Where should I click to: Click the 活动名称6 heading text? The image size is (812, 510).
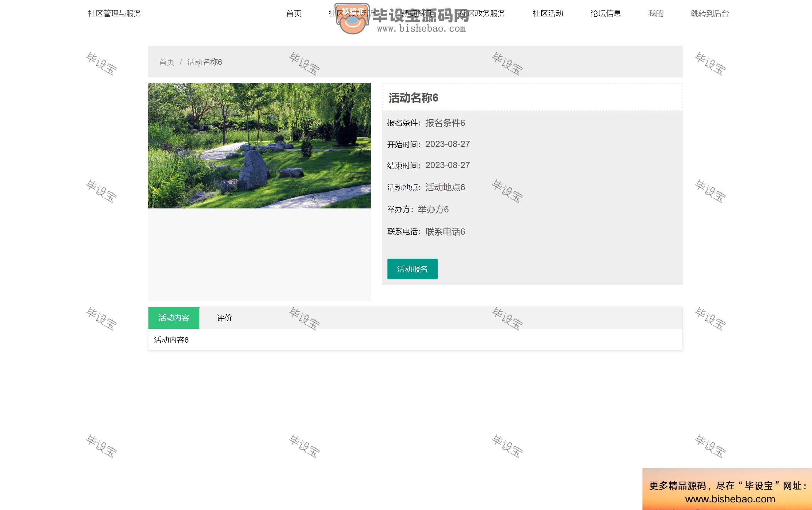(x=413, y=97)
